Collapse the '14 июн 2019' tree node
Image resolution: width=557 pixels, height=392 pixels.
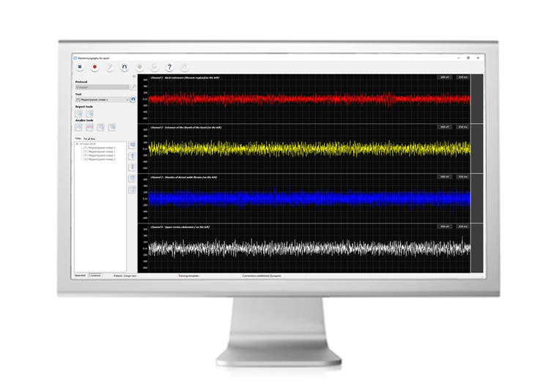click(x=77, y=144)
